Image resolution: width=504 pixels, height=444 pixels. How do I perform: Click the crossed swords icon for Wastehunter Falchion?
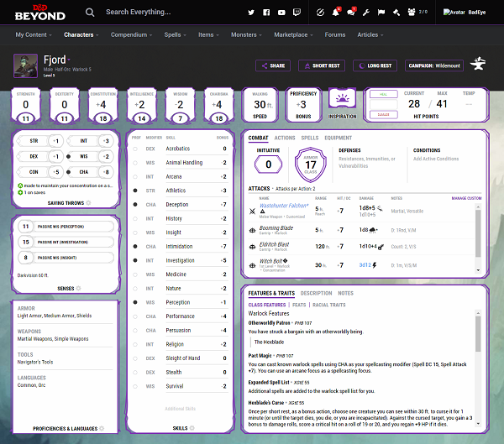[253, 211]
